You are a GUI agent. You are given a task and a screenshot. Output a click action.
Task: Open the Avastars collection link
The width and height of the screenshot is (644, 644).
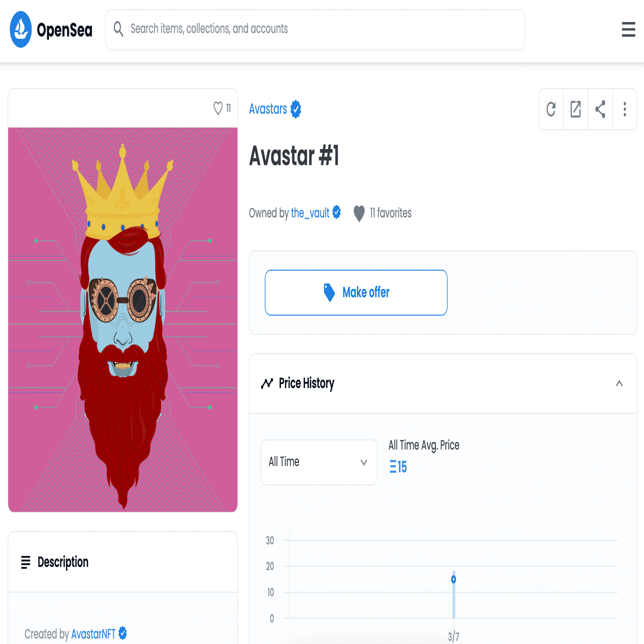point(268,109)
